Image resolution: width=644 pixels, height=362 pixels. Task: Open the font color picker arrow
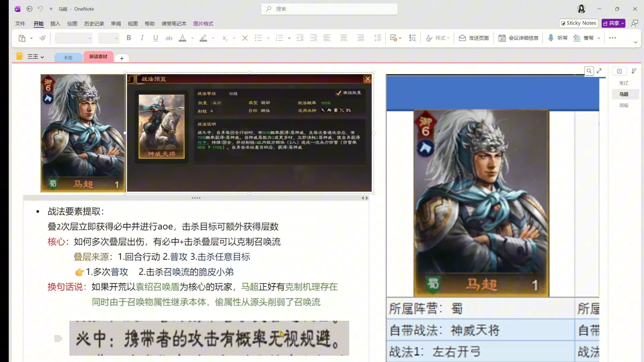(x=193, y=38)
